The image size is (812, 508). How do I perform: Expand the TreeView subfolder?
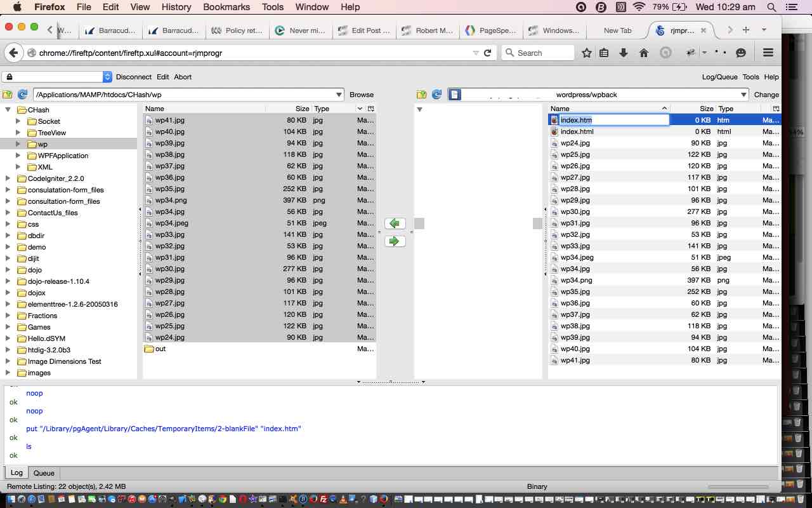pyautogui.click(x=18, y=133)
